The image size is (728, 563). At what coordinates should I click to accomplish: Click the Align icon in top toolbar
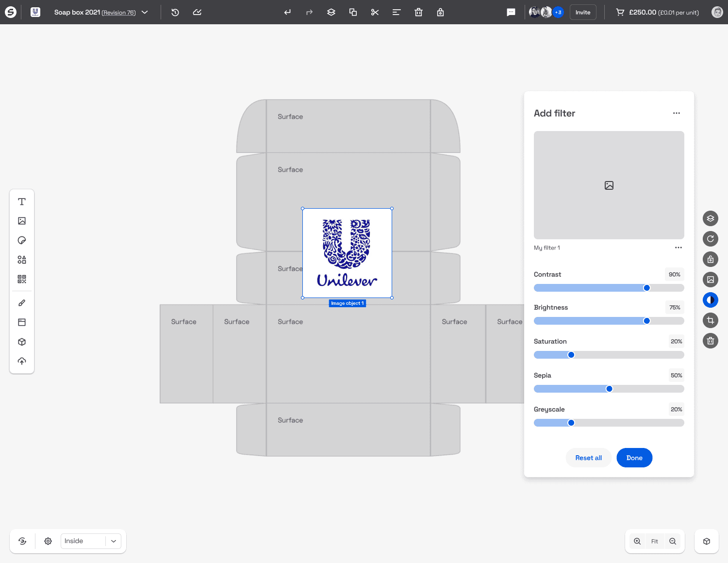[x=397, y=12]
